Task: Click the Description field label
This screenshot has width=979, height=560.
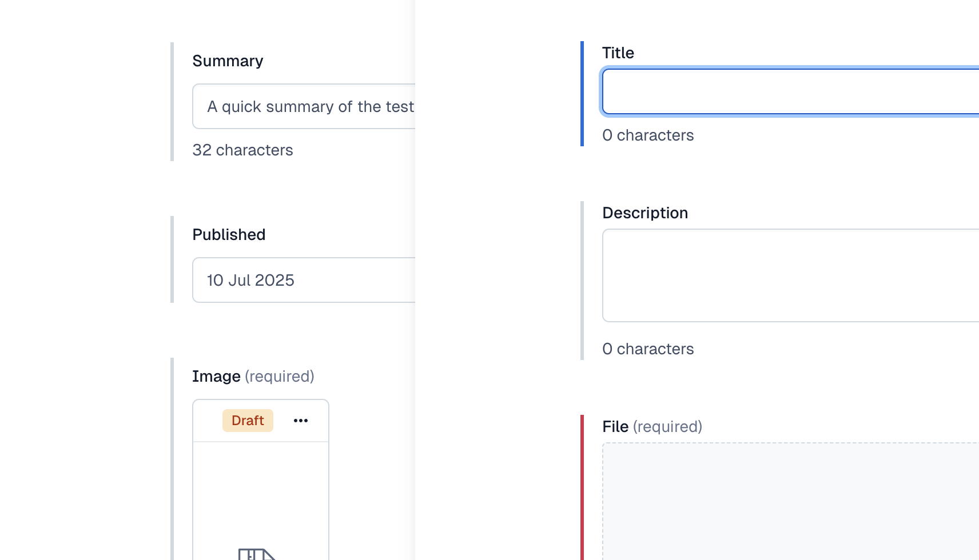Action: pyautogui.click(x=645, y=213)
